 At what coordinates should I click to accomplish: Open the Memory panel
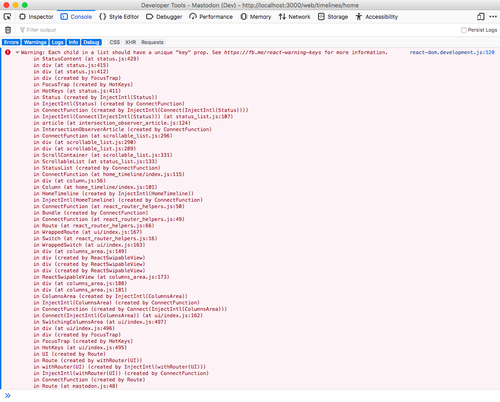tap(256, 17)
